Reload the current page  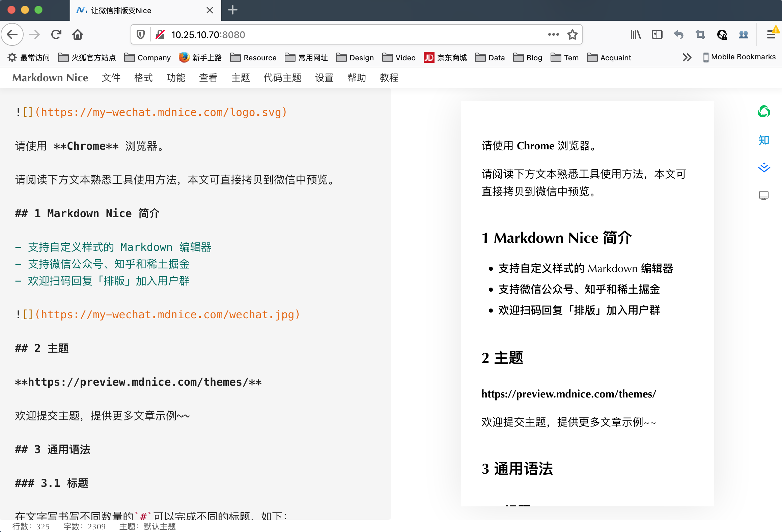point(56,34)
